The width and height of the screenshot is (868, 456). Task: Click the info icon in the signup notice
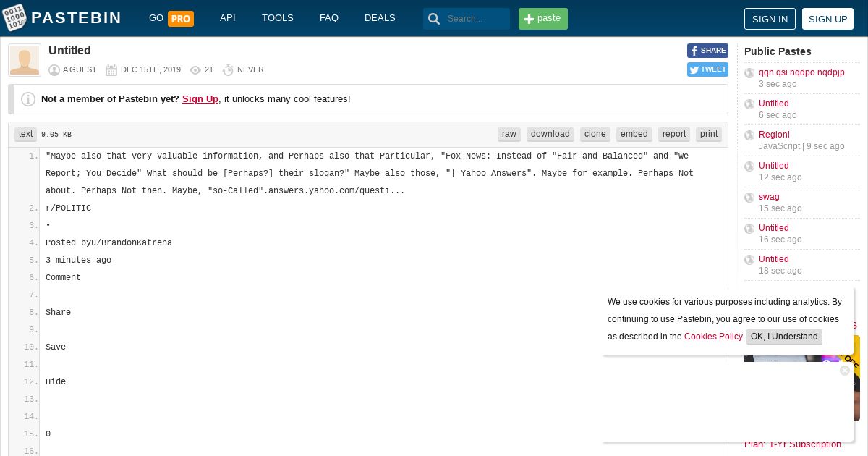pyautogui.click(x=28, y=99)
